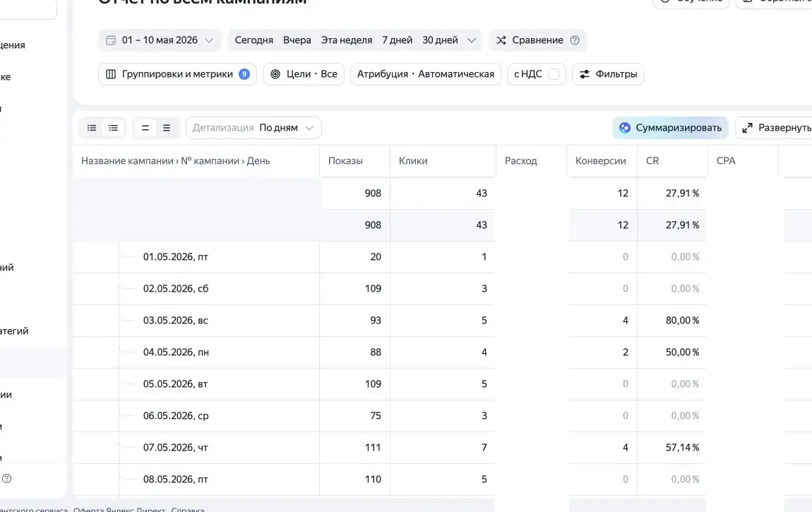
Task: Expand more period presets chevron
Action: click(471, 40)
